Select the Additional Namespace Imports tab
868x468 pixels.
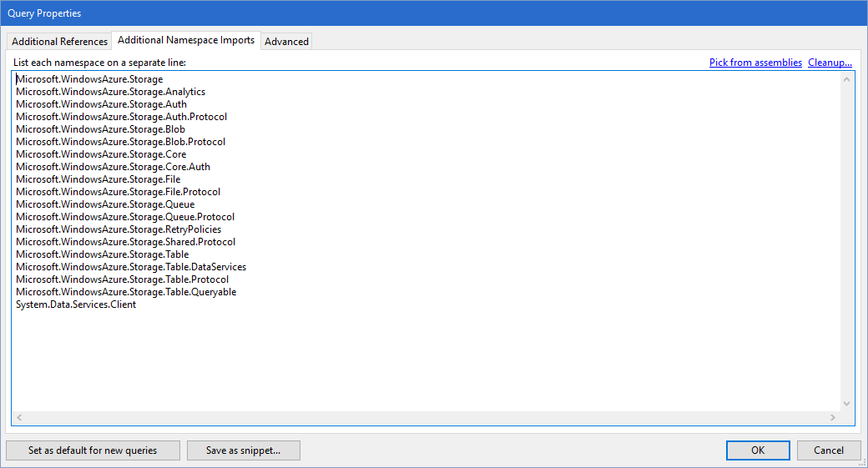[186, 41]
